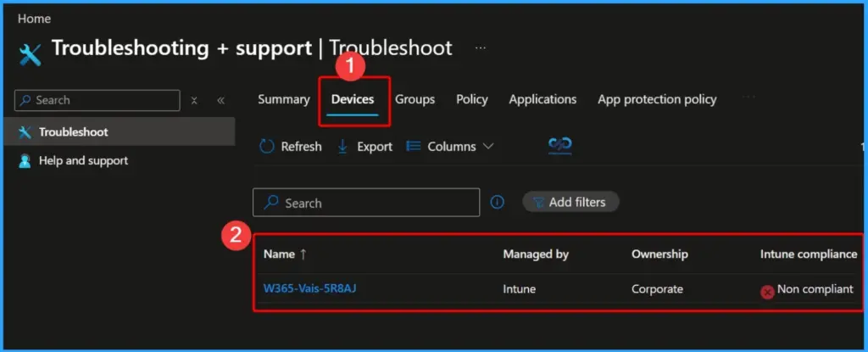The width and height of the screenshot is (868, 352).
Task: Select Troubleshoot in the sidebar
Action: (x=119, y=132)
